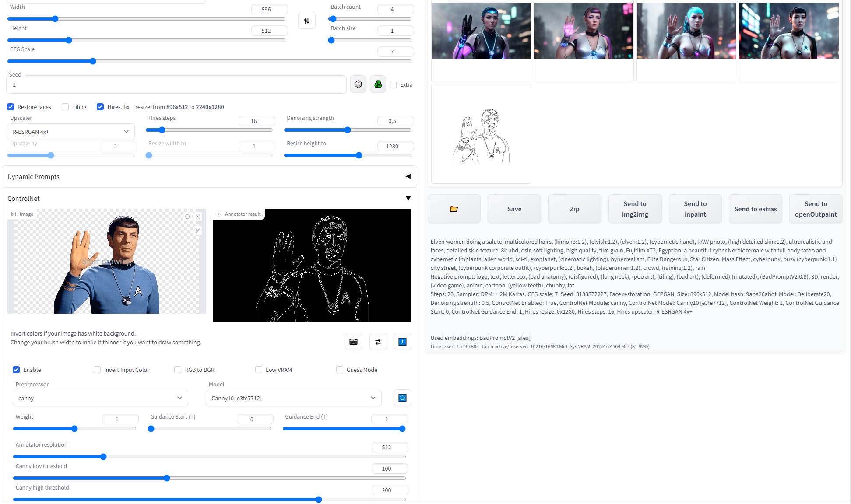This screenshot has width=851, height=504.
Task: Open the output folder icon button
Action: [454, 209]
